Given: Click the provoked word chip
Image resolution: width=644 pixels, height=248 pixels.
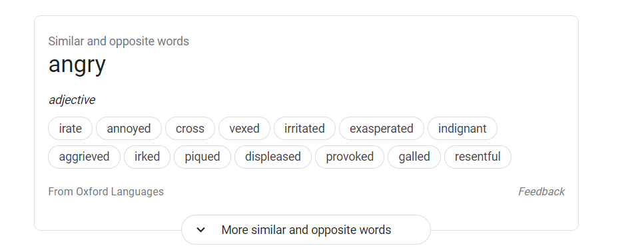Looking at the screenshot, I should [x=350, y=157].
